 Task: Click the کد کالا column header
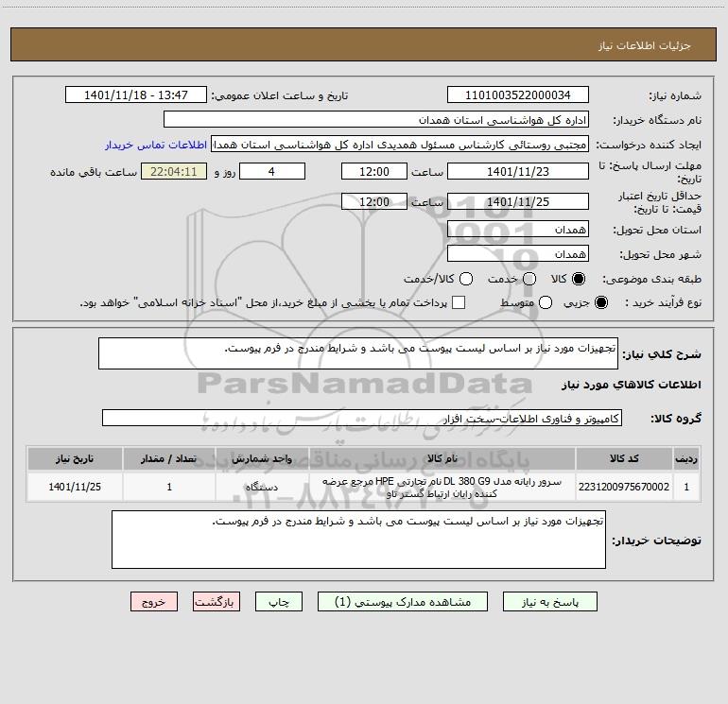point(624,458)
